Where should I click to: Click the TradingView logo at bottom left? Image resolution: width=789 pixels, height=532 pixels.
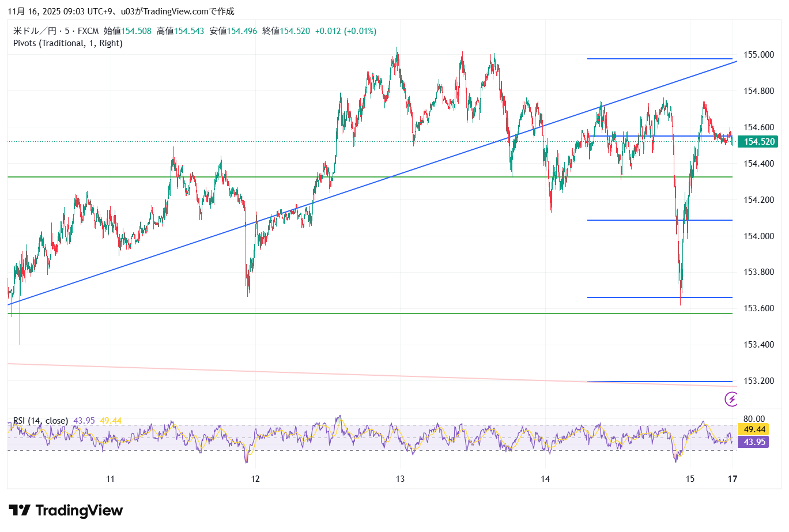[x=66, y=511]
